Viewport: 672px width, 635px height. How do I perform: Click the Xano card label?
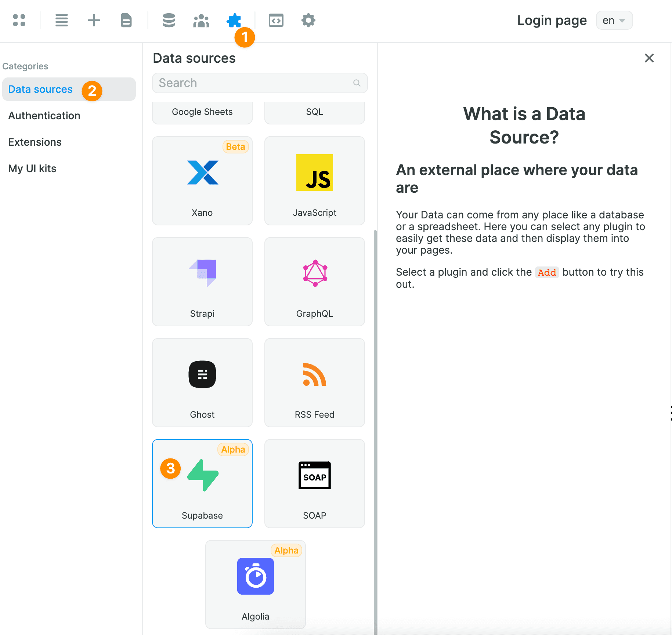point(202,213)
